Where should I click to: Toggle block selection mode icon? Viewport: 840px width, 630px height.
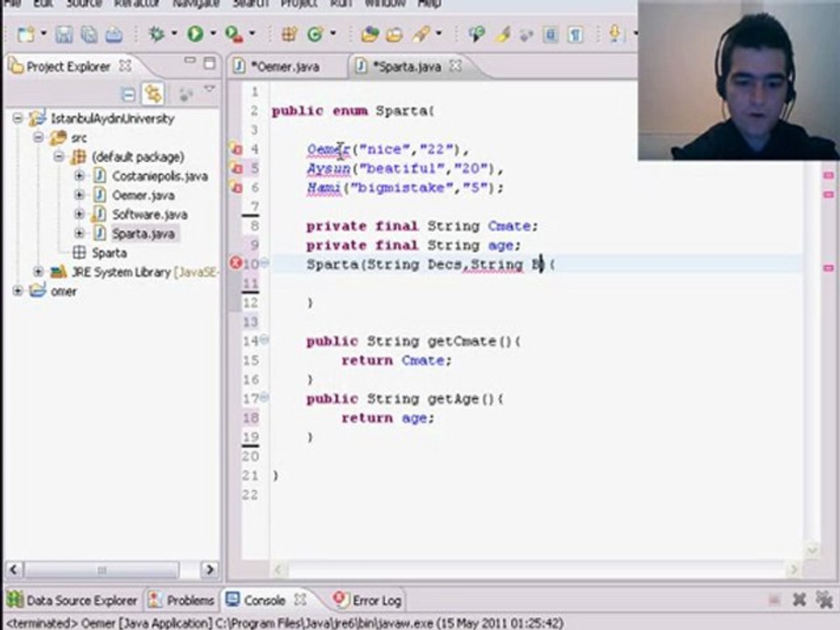pos(550,35)
